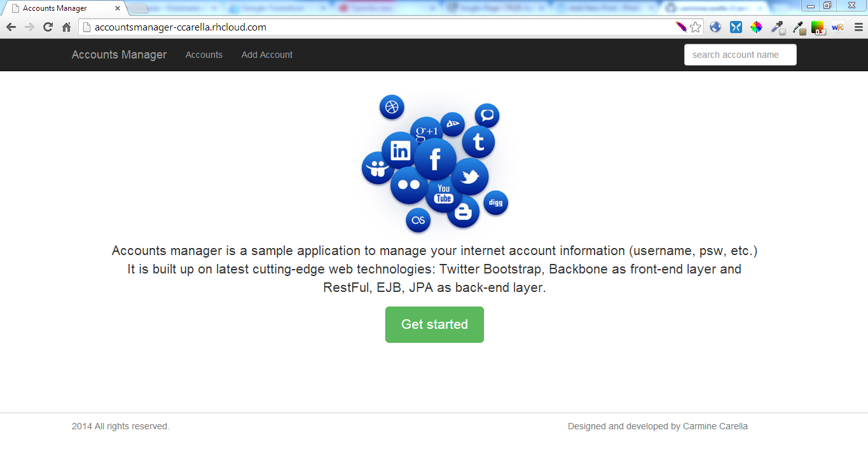This screenshot has width=868, height=463.
Task: Close the Accounts Manager browser tab
Action: click(118, 8)
